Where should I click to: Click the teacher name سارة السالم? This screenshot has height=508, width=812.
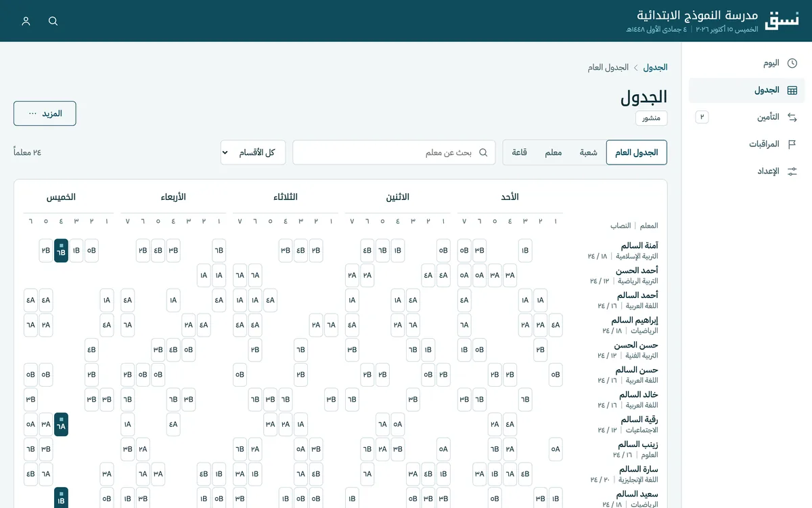tap(639, 469)
